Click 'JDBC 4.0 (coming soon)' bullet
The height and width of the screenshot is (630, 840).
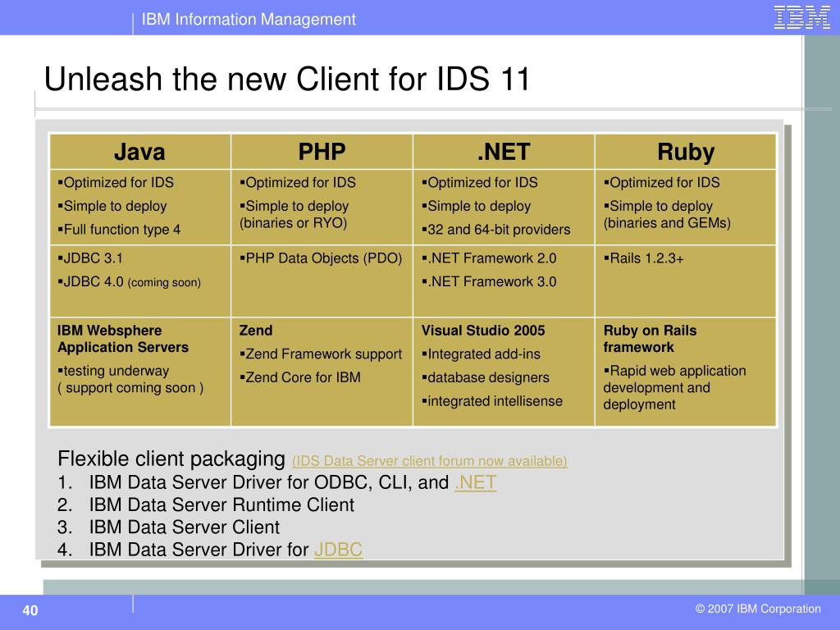[129, 282]
